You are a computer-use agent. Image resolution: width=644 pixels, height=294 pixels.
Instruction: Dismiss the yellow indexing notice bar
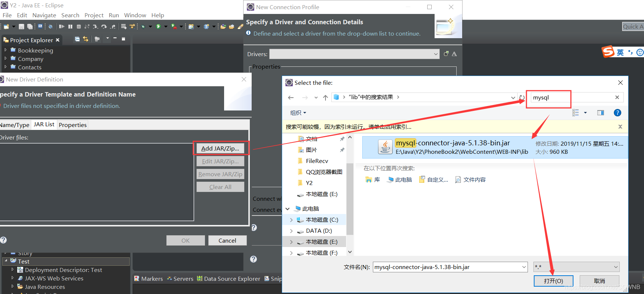(620, 127)
